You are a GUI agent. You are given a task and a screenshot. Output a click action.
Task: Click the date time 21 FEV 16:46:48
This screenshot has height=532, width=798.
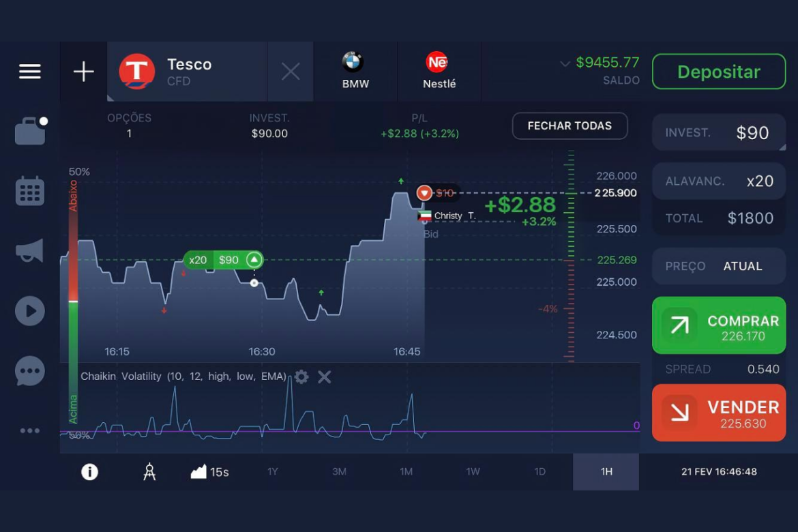[x=719, y=472]
